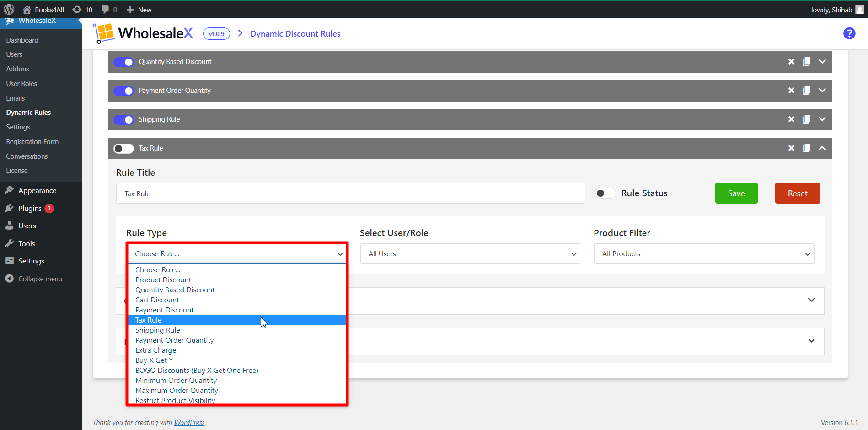Duplicate the Tax Rule entry

[x=807, y=148]
